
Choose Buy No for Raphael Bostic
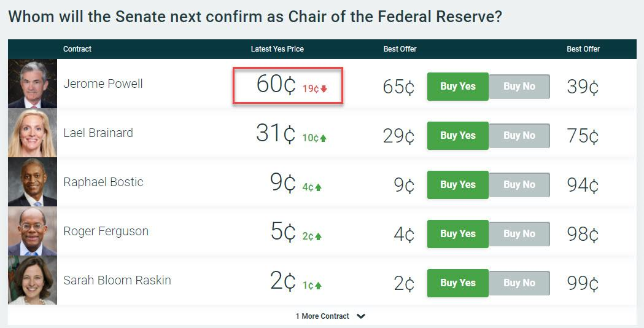tap(519, 185)
